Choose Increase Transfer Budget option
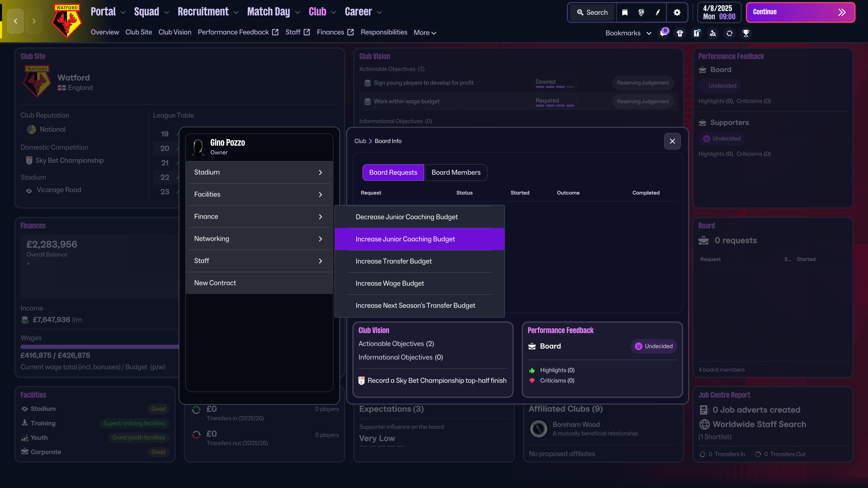 click(x=394, y=261)
